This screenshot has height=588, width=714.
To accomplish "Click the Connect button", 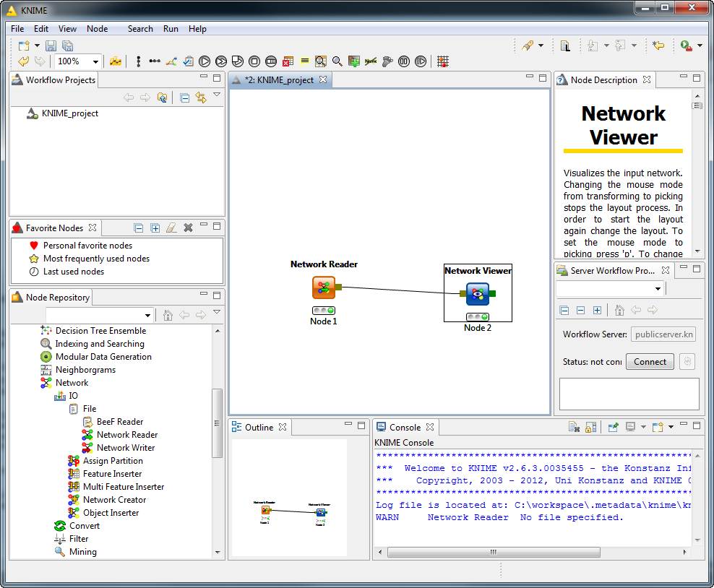I will pyautogui.click(x=650, y=362).
